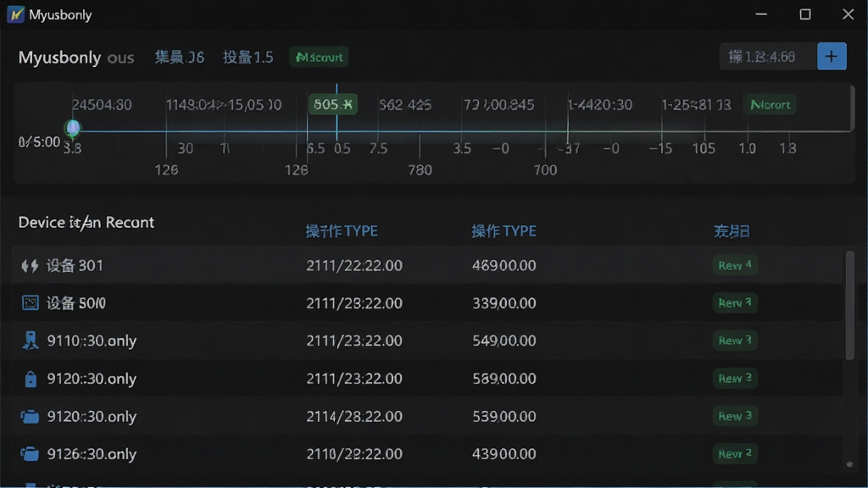Click the New badge in the 9126::30.only row
The height and width of the screenshot is (488, 868).
pos(735,454)
